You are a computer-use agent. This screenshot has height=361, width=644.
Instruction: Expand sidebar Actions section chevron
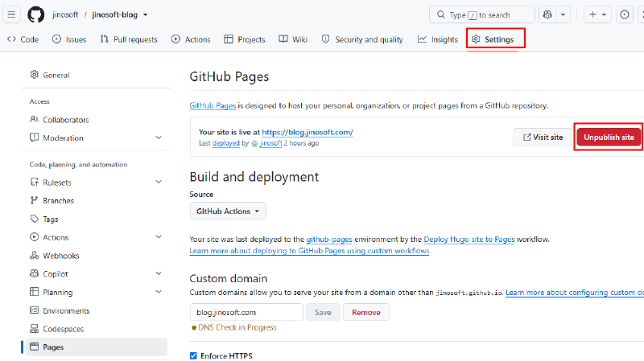[159, 237]
